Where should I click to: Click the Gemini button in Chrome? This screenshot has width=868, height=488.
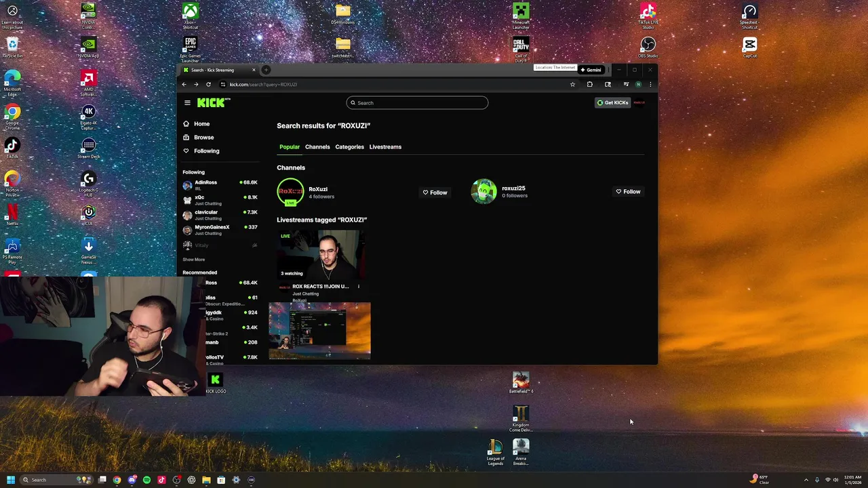(x=591, y=70)
